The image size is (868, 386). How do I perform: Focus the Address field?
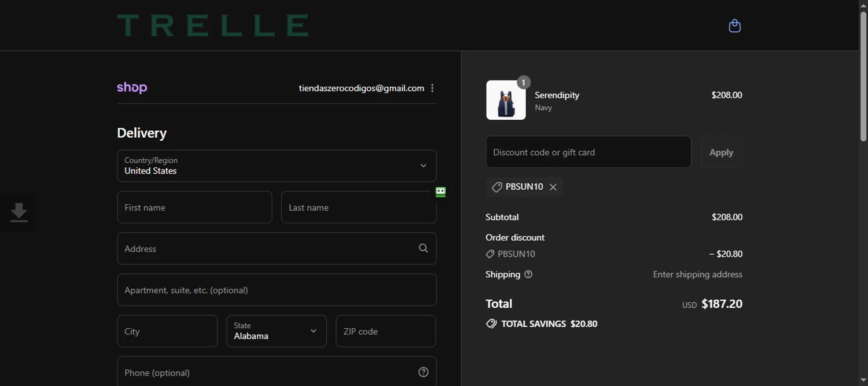pos(277,248)
